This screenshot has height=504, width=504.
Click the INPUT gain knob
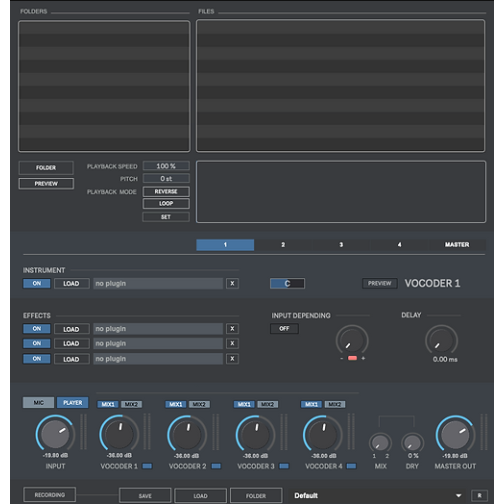[55, 434]
